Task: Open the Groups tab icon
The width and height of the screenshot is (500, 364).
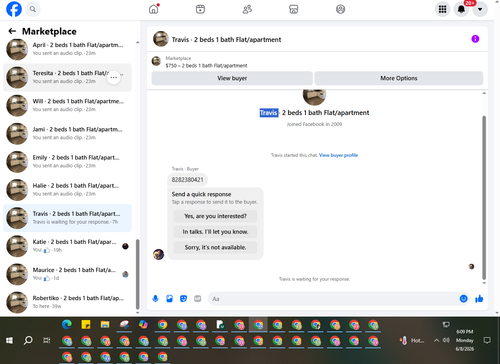Action: (x=340, y=9)
